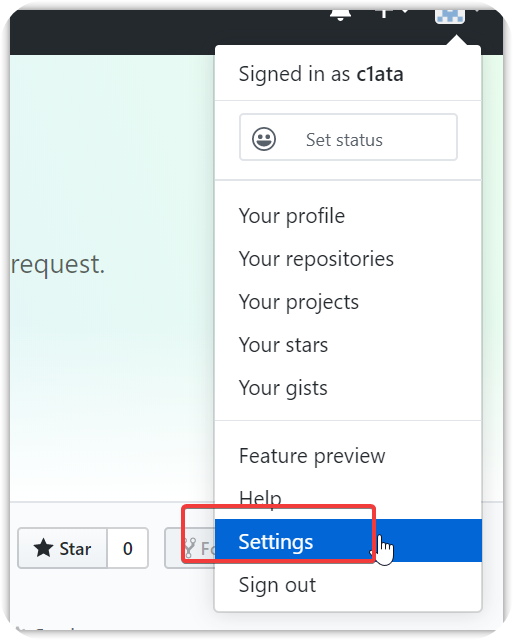View the star count of 0
513x640 pixels.
click(128, 548)
